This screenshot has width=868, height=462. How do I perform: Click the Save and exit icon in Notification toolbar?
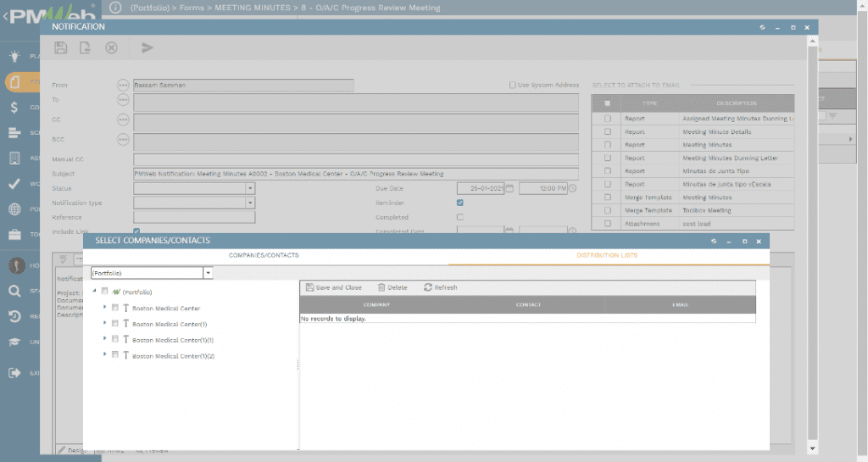tap(85, 48)
